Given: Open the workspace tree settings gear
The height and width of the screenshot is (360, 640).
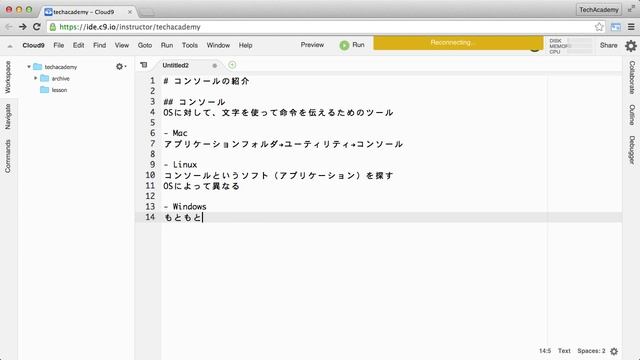Looking at the screenshot, I should tap(120, 66).
